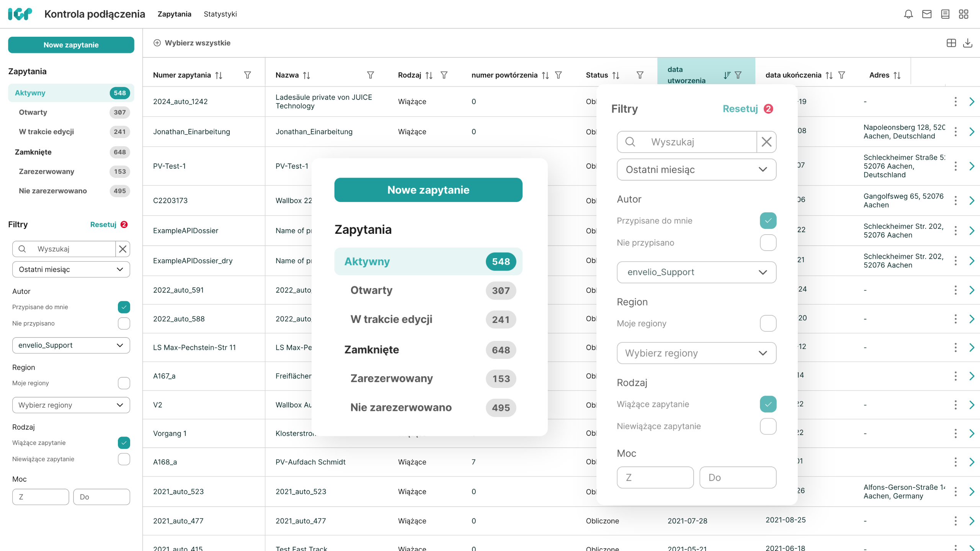Viewport: 980px width, 551px height.
Task: Switch to the Statystyki tab
Action: [x=220, y=14]
